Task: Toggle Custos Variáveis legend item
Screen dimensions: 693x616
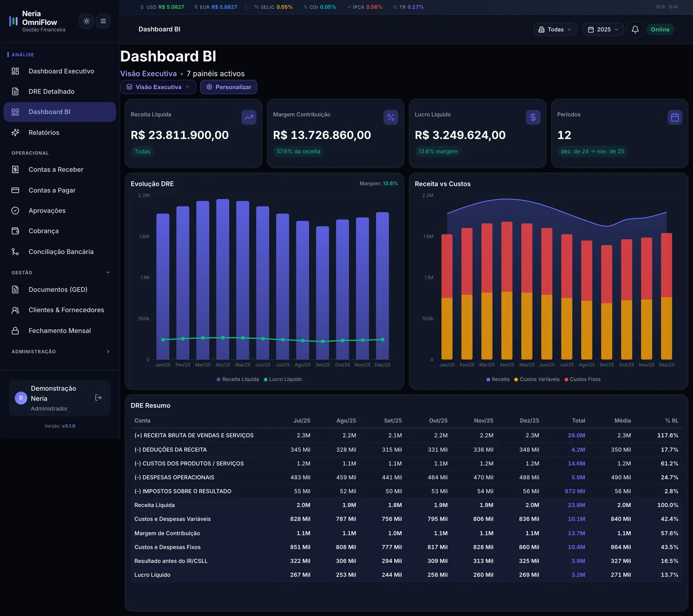Action: click(537, 379)
